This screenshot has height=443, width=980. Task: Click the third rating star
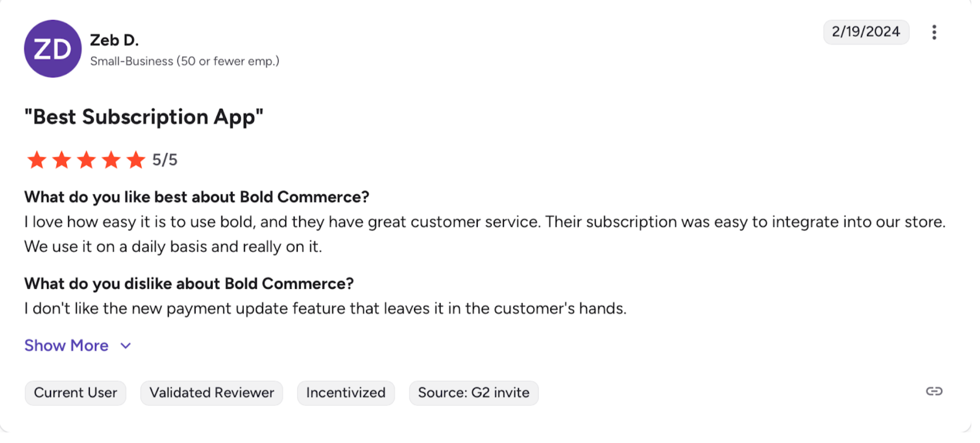[x=86, y=160]
